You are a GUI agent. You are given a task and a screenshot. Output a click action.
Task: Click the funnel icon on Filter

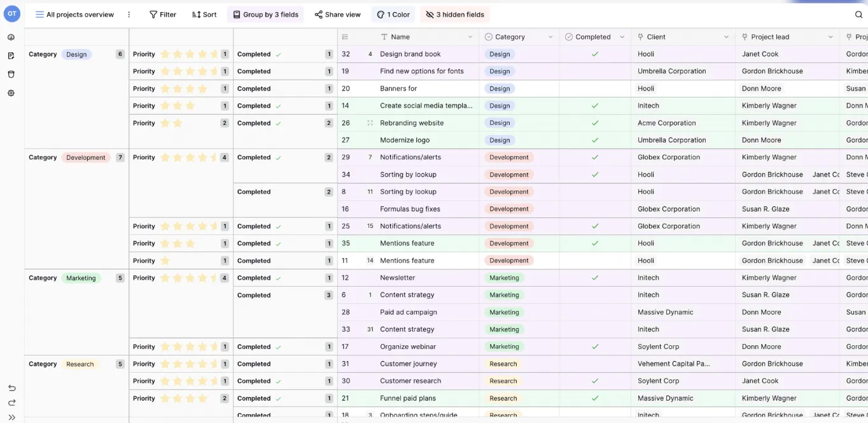tap(153, 15)
